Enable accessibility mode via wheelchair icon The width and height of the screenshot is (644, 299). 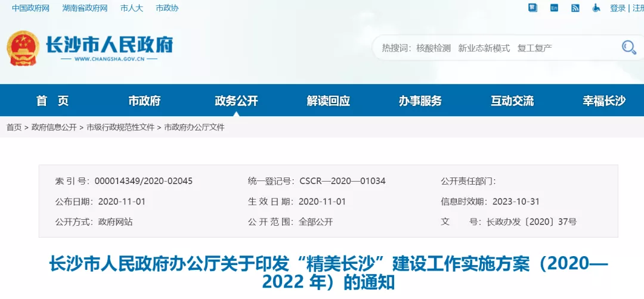pos(596,8)
